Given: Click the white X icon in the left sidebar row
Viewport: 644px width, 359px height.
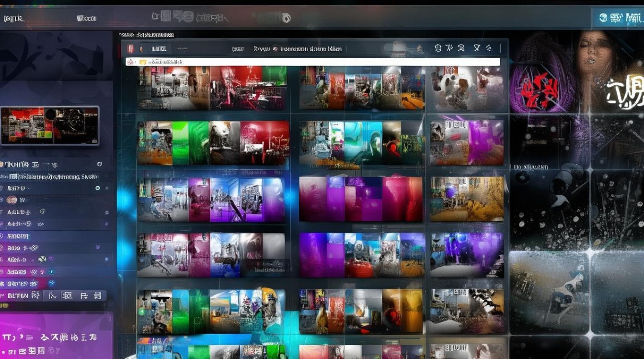Looking at the screenshot, I should 42,259.
